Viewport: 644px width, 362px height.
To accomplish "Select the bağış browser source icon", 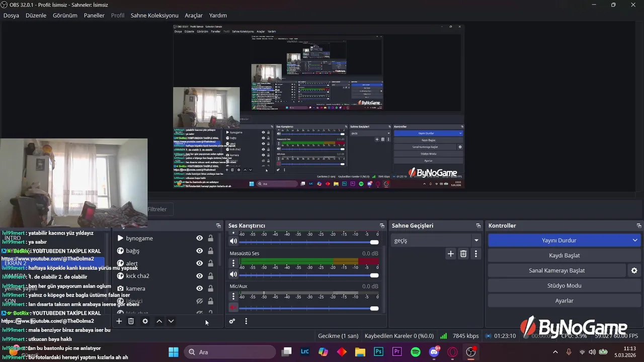I will pyautogui.click(x=120, y=251).
